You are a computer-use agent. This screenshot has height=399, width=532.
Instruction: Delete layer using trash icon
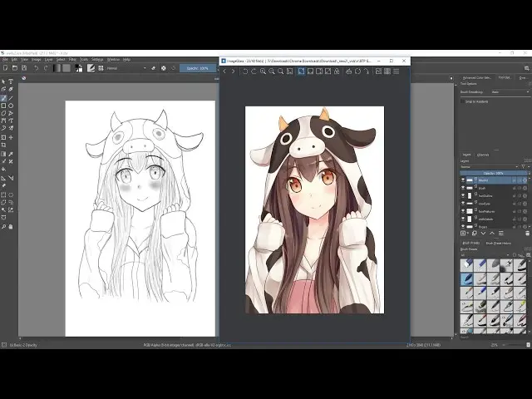coord(527,233)
